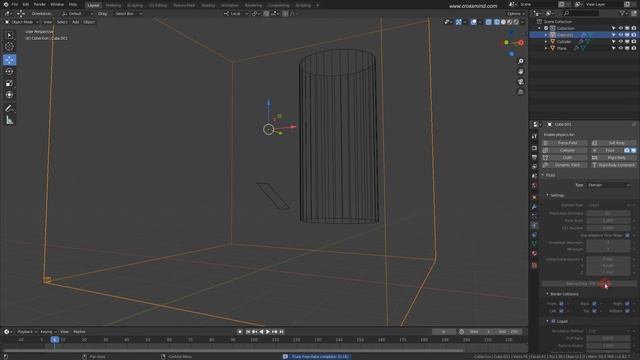Open the Texture properties tab
This screenshot has width=640, height=360.
(534, 265)
